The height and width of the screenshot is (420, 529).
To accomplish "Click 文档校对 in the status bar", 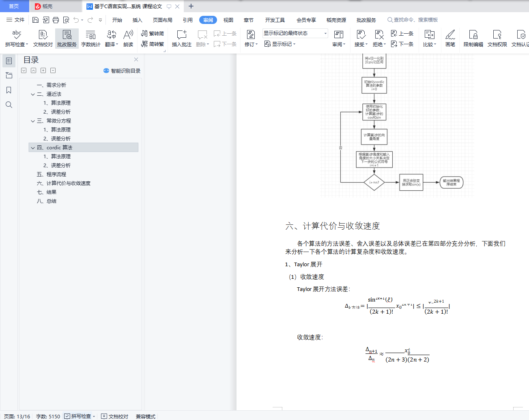I will point(115,416).
